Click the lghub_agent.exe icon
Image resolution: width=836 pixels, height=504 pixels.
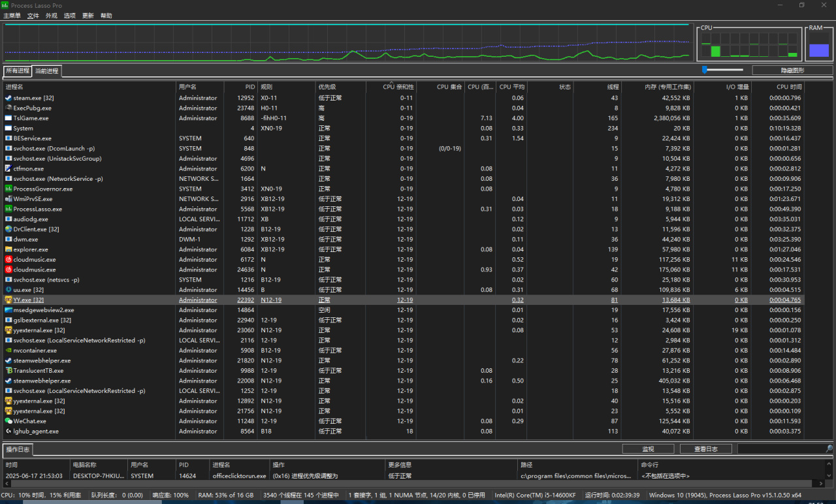click(8, 432)
